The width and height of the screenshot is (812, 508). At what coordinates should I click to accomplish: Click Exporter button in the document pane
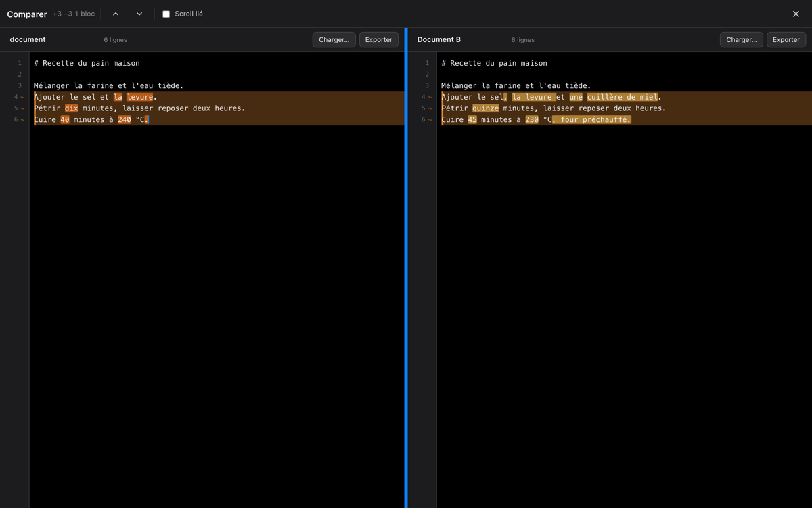[379, 39]
